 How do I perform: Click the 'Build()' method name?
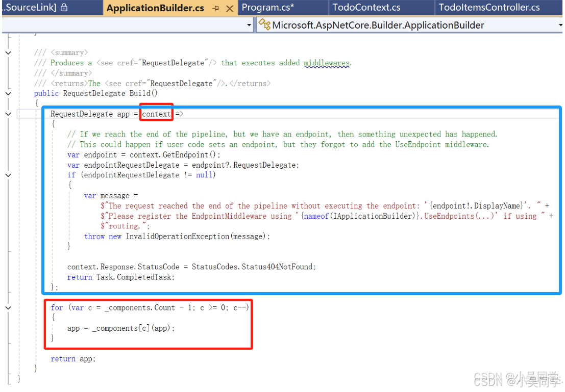(x=143, y=93)
